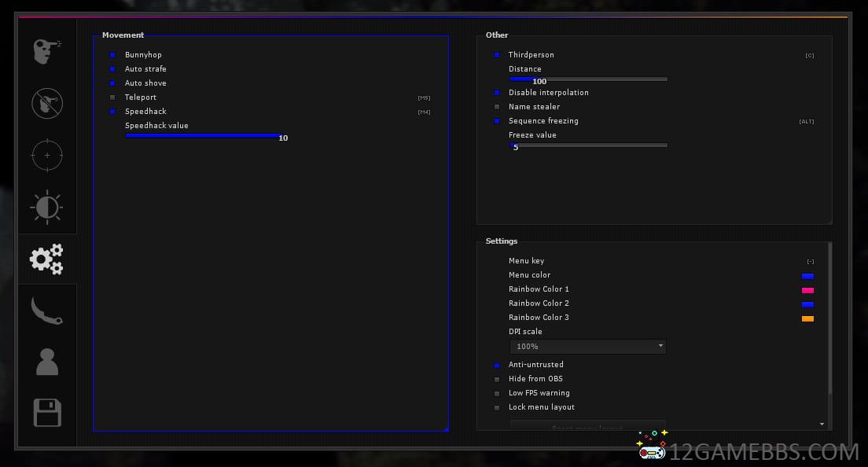
Task: Click the Settings panel scroll-down arrow
Action: tap(822, 425)
